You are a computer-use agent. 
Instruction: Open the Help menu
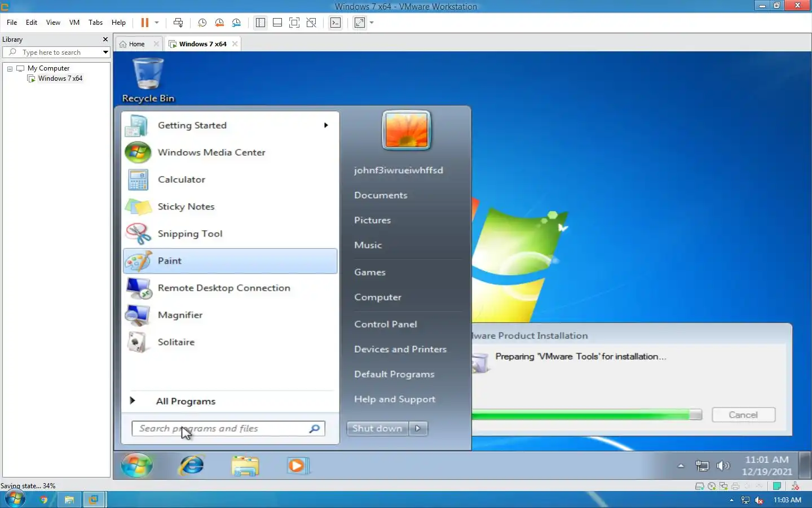(x=118, y=23)
